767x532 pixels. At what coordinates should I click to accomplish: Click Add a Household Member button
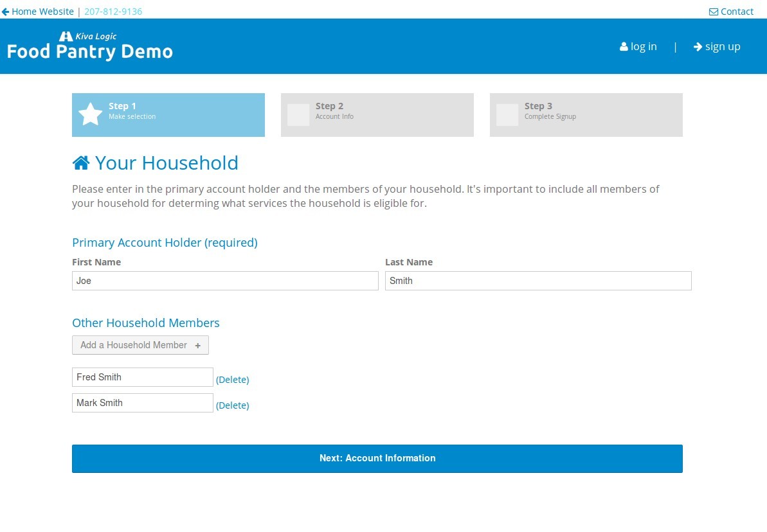(140, 345)
